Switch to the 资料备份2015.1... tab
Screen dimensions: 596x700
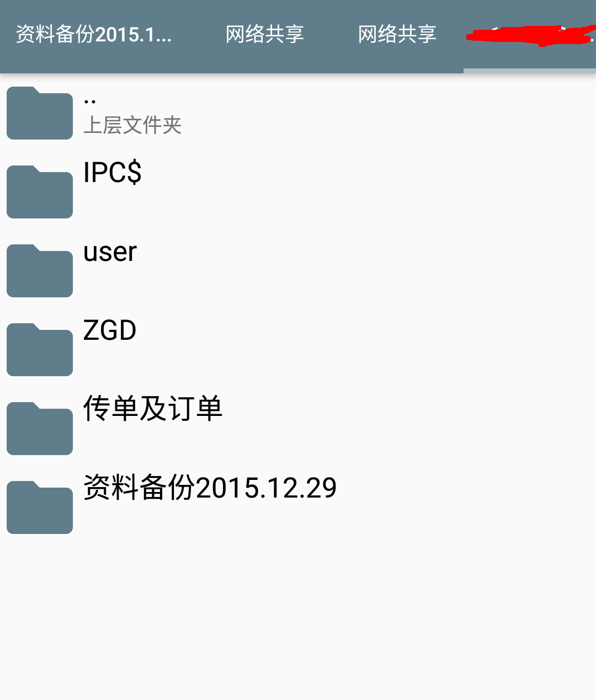94,34
